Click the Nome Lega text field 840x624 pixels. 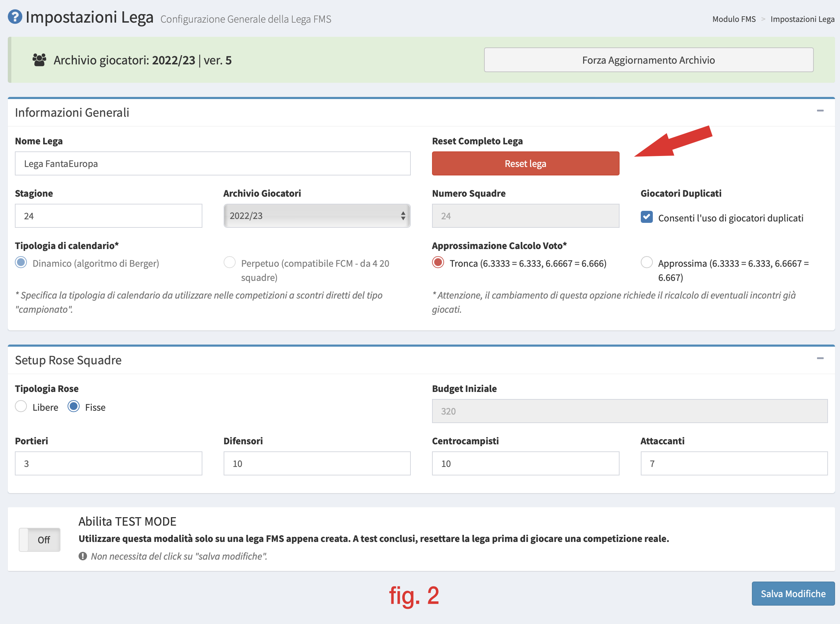coord(212,163)
